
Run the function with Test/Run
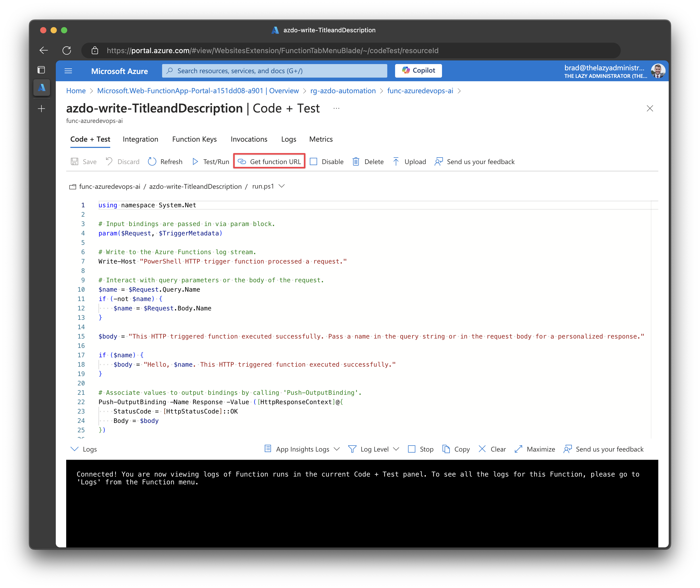(211, 162)
